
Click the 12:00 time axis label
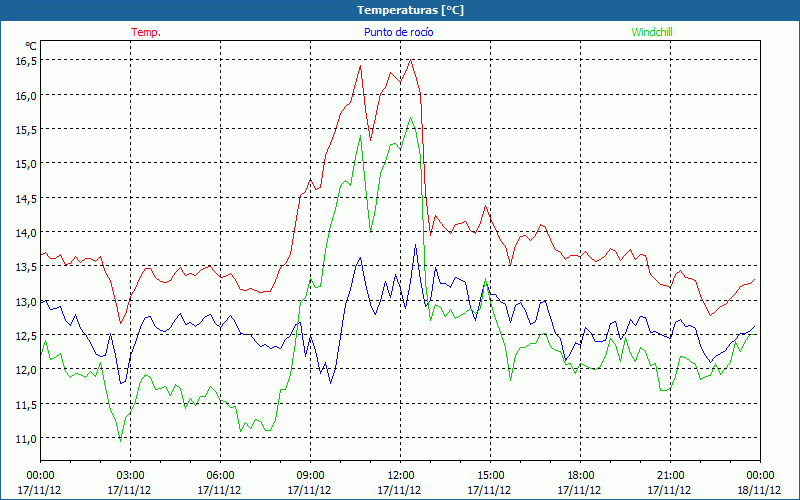pyautogui.click(x=401, y=476)
